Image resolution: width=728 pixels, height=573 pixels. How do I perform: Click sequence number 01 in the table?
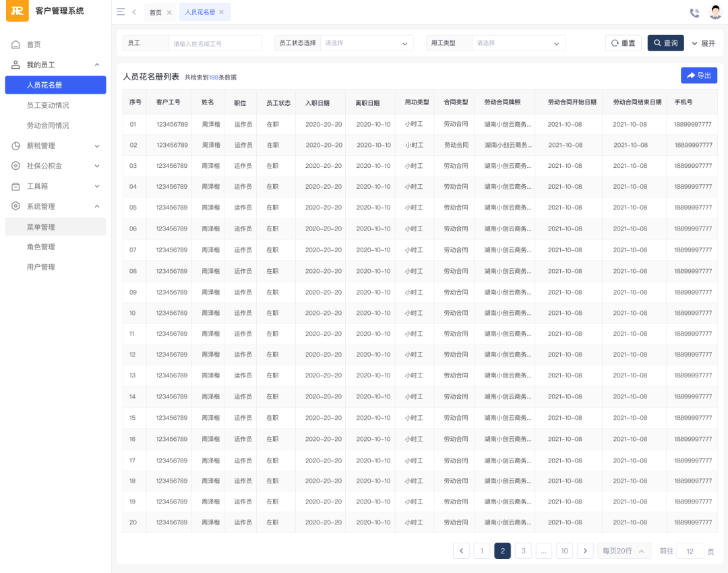pyautogui.click(x=133, y=125)
